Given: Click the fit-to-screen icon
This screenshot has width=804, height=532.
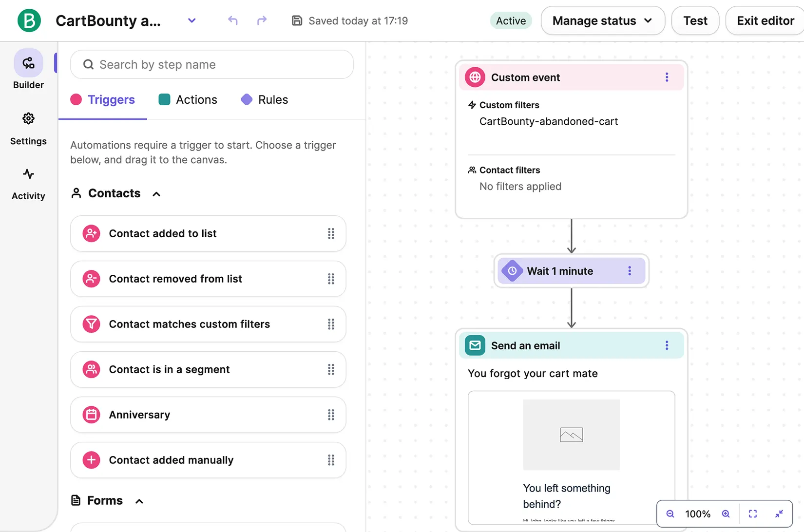Looking at the screenshot, I should [753, 513].
